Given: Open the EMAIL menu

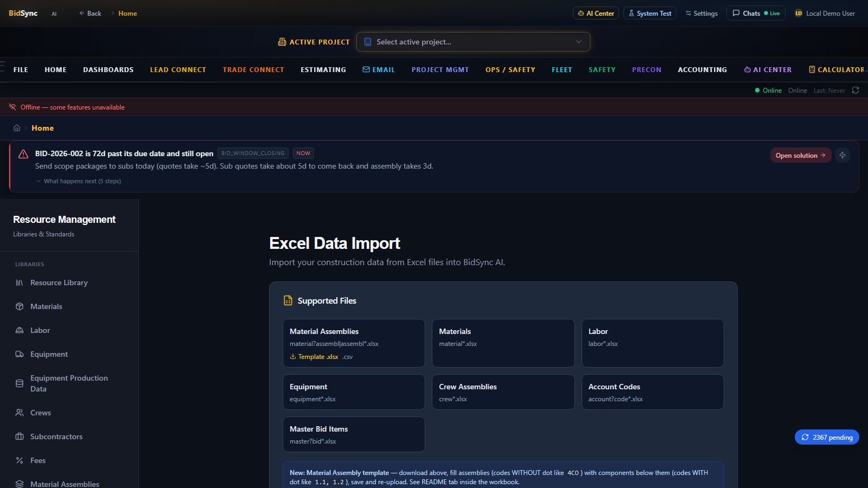Looking at the screenshot, I should tap(379, 70).
